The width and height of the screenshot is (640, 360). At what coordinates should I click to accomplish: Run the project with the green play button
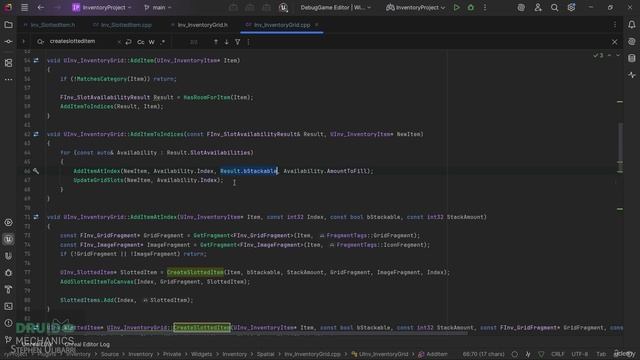pyautogui.click(x=456, y=7)
